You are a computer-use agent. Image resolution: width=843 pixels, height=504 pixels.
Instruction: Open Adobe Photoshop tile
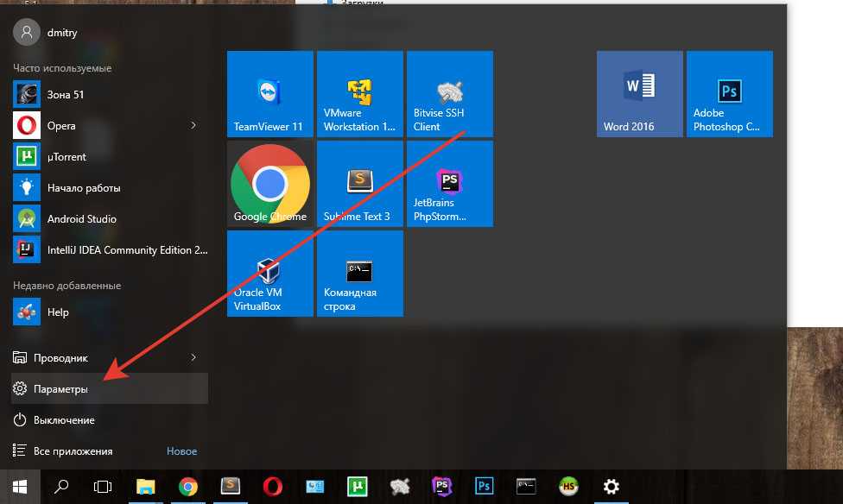pos(730,94)
